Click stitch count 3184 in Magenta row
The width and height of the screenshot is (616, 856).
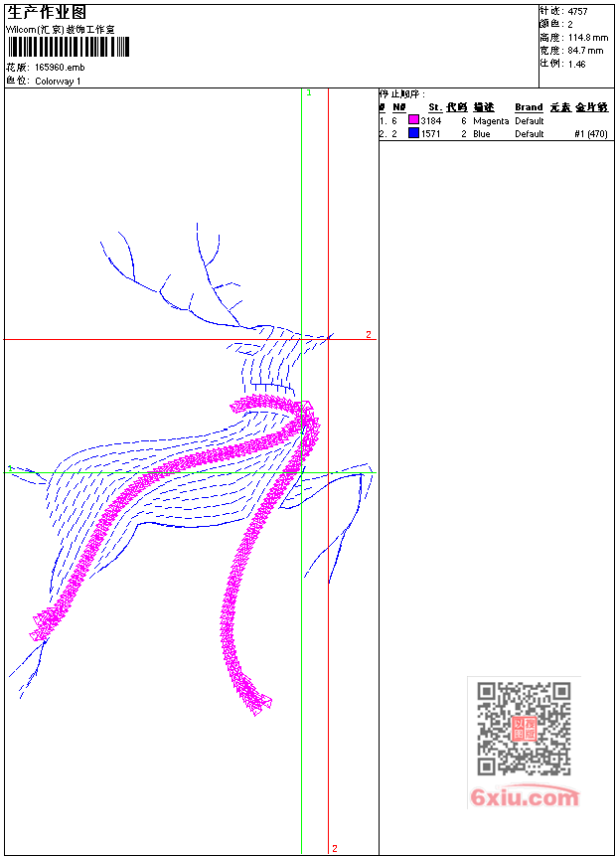pos(431,120)
